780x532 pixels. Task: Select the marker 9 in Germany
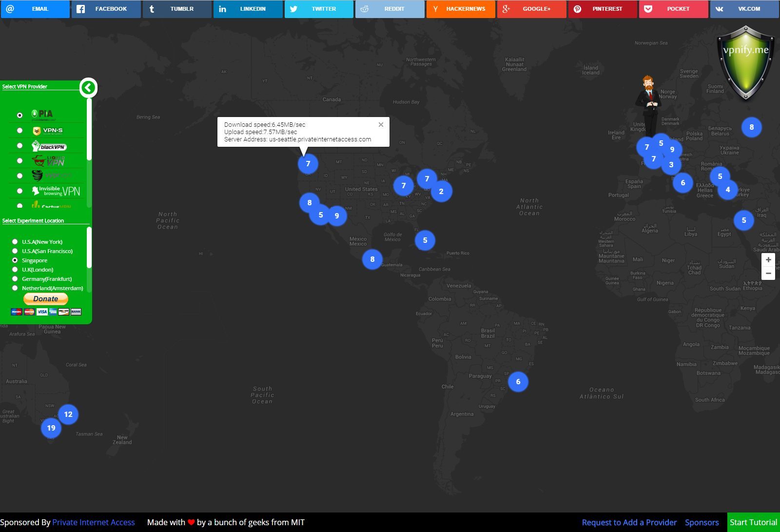click(672, 149)
